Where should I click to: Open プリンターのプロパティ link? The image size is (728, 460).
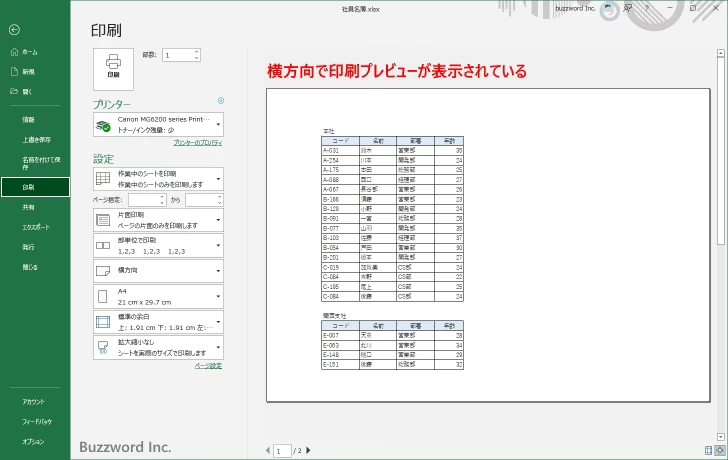point(198,143)
